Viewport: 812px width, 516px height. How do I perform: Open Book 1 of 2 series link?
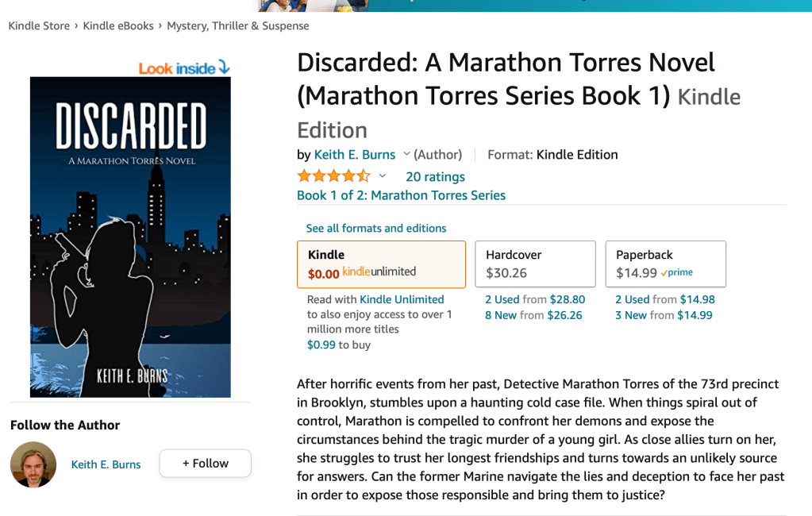pos(401,195)
